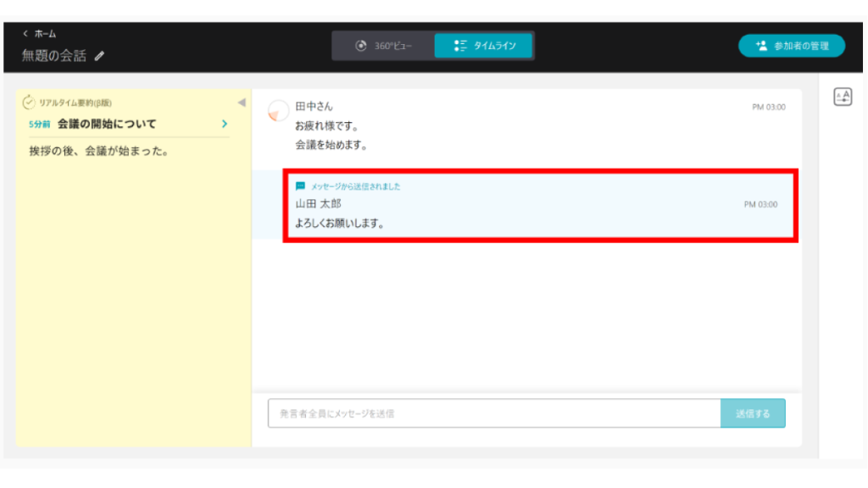Collapse the summary panel with triangle arrow
This screenshot has width=868, height=488.
(x=241, y=103)
